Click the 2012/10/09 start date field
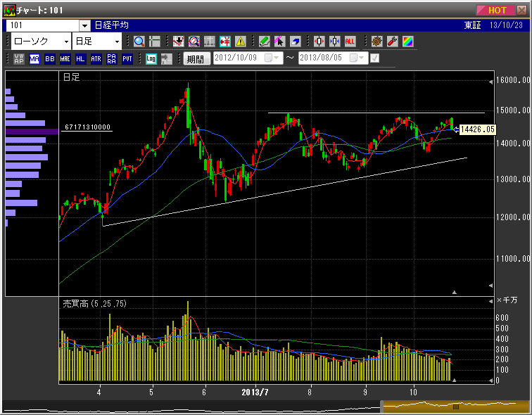Image resolution: width=532 pixels, height=415 pixels. (238, 59)
